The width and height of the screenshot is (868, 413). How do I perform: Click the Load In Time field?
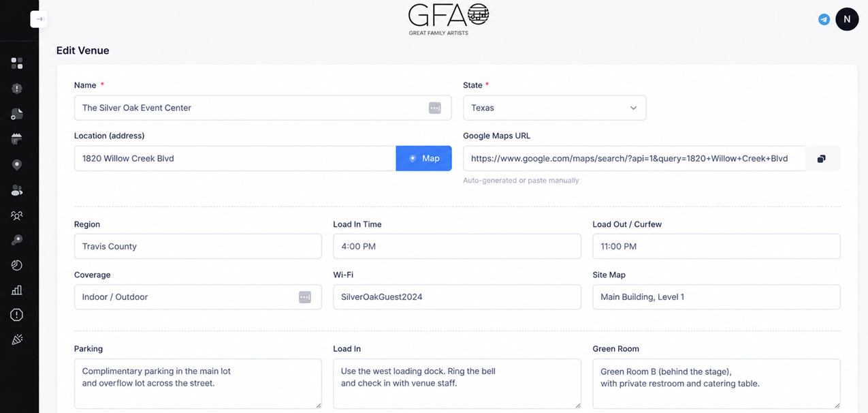point(457,247)
